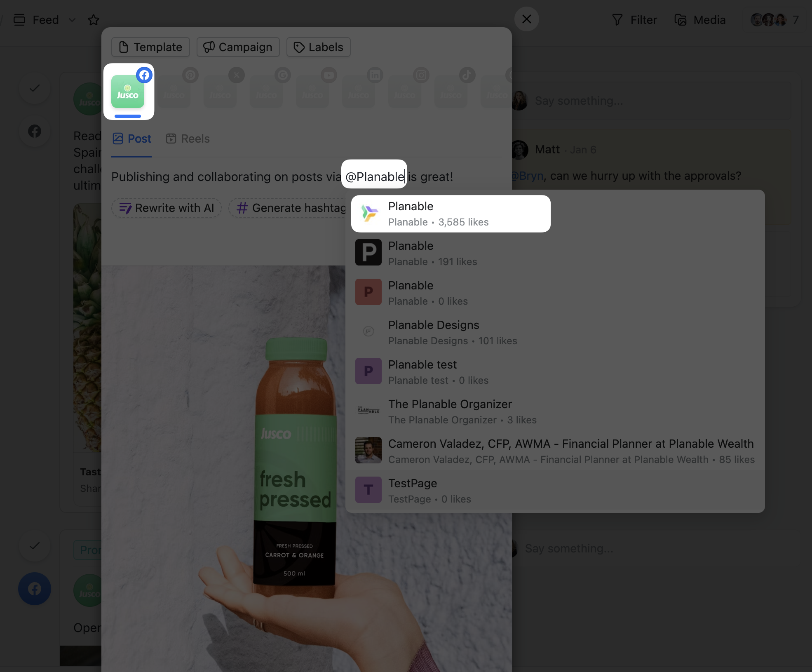Switch to the Reels tab

pos(188,139)
